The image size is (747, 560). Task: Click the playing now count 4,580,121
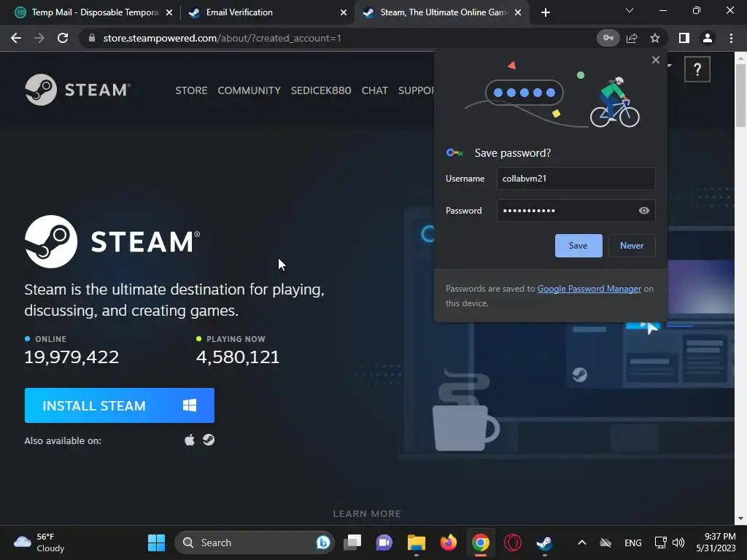coord(238,357)
